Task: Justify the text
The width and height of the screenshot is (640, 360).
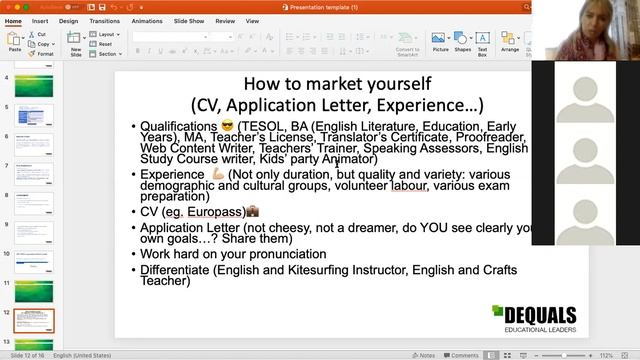Action: [x=324, y=51]
